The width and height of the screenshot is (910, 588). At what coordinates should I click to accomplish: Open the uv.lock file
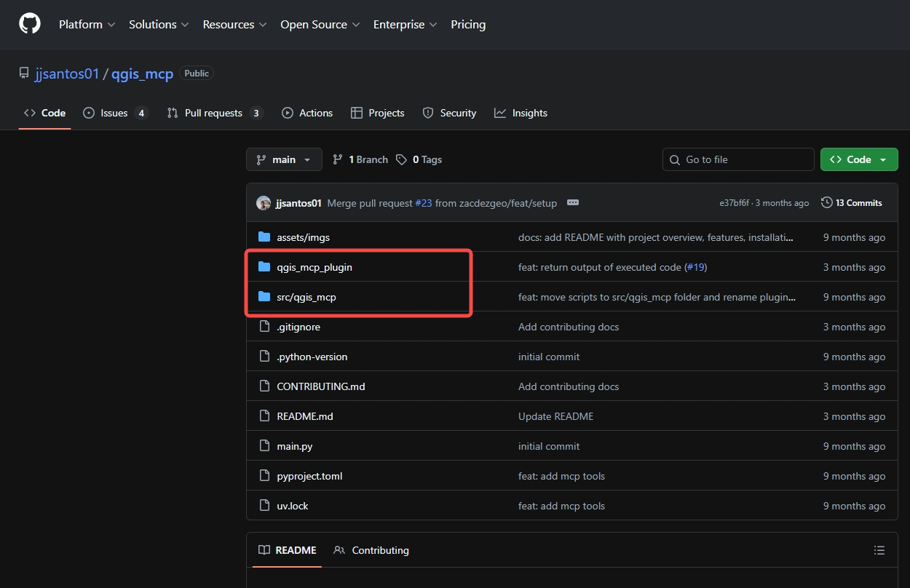pos(293,506)
